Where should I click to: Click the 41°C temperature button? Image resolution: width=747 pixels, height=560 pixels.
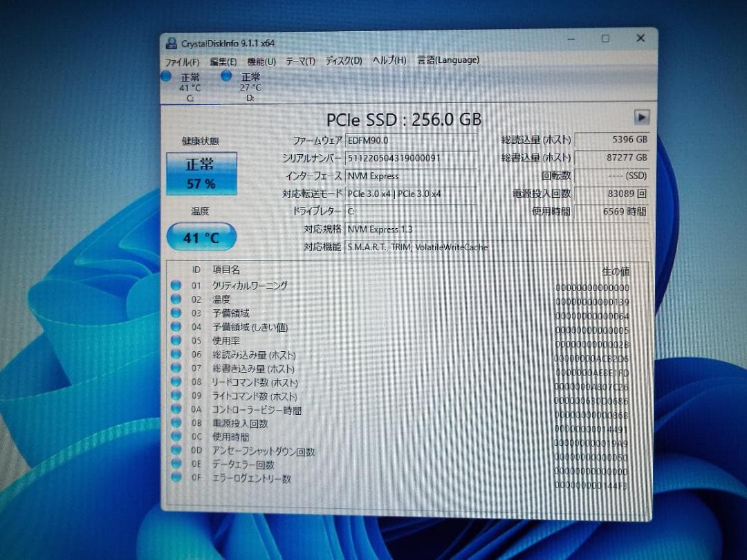[x=201, y=237]
